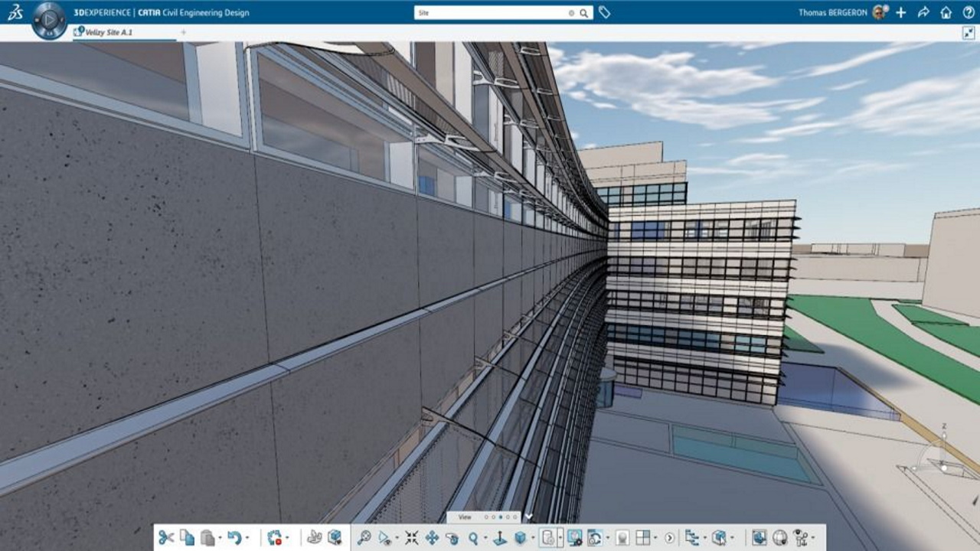This screenshot has height=551, width=980.
Task: Open a new tab with plus
Action: coord(183,32)
